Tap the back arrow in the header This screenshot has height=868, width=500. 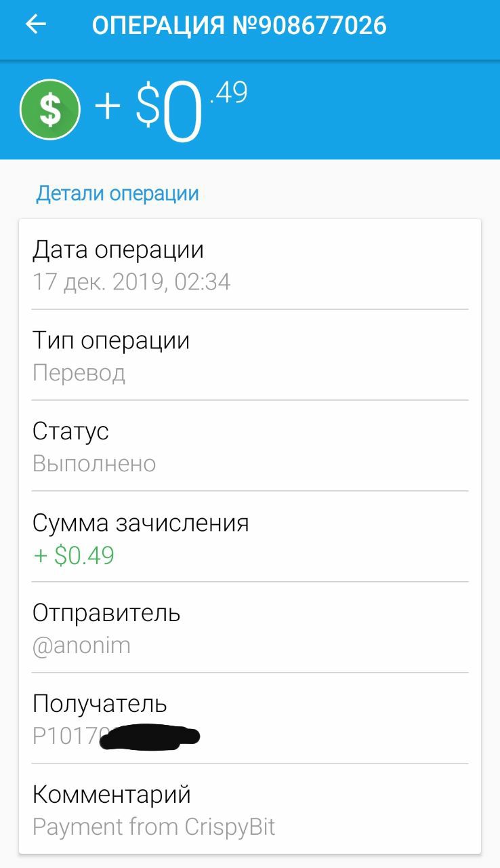pyautogui.click(x=36, y=25)
